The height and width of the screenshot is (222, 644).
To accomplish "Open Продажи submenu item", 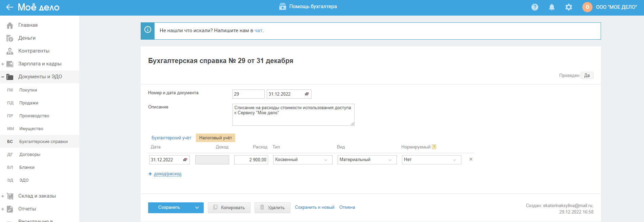I will [x=29, y=103].
